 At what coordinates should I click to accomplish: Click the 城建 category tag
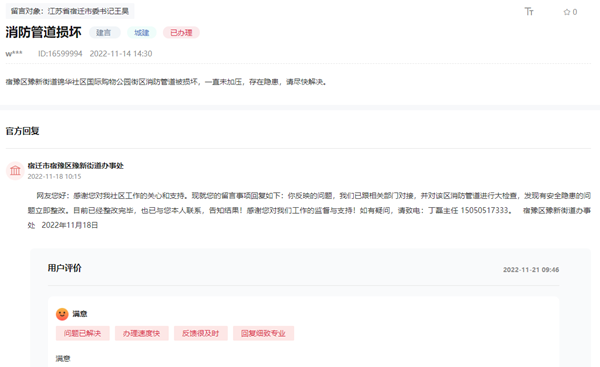(x=142, y=33)
